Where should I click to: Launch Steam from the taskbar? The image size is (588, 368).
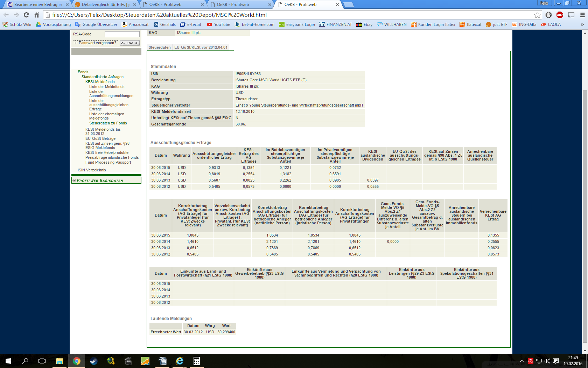(93, 361)
